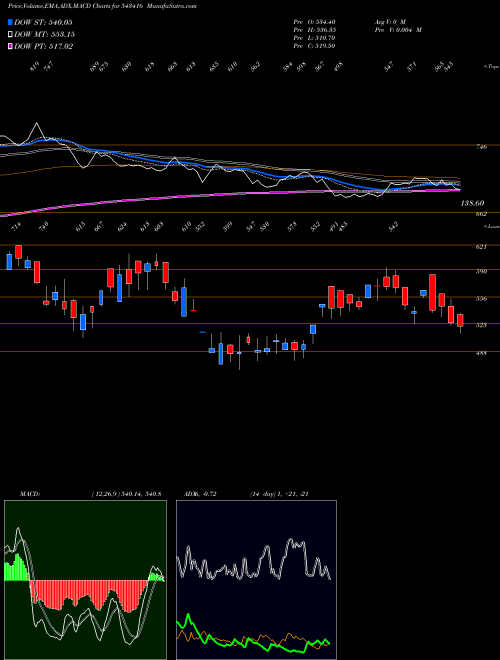The width and height of the screenshot is (500, 660).
Task: Click the last red candlestick on the chart
Action: pyautogui.click(x=460, y=320)
